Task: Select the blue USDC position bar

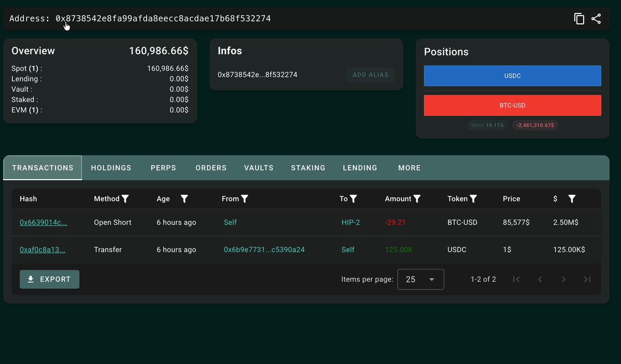Action: point(512,76)
